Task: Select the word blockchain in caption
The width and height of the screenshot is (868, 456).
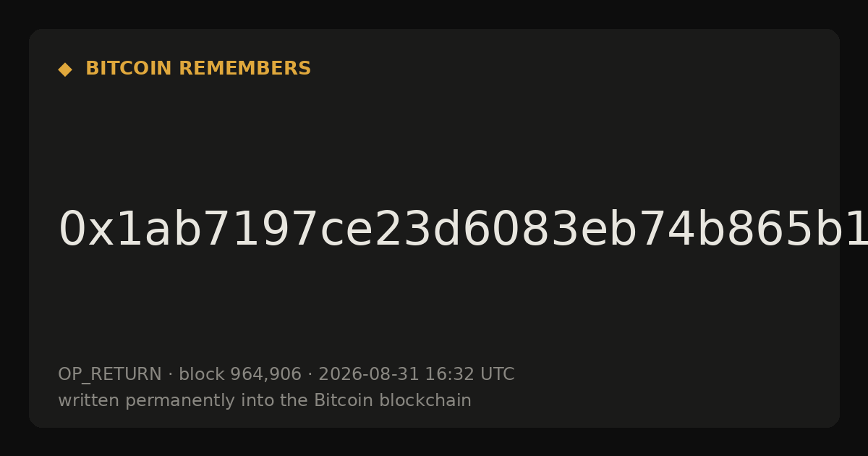Action: [428, 401]
